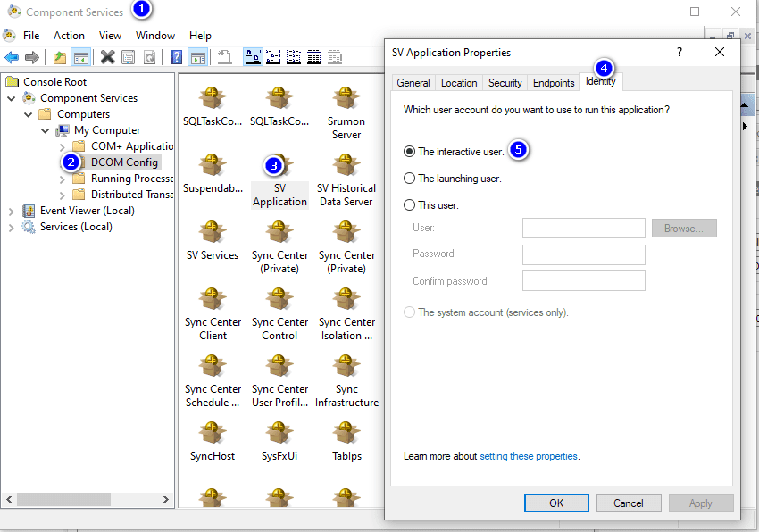The height and width of the screenshot is (532, 759).
Task: Select the Sync Center Isolation item
Action: point(346,314)
